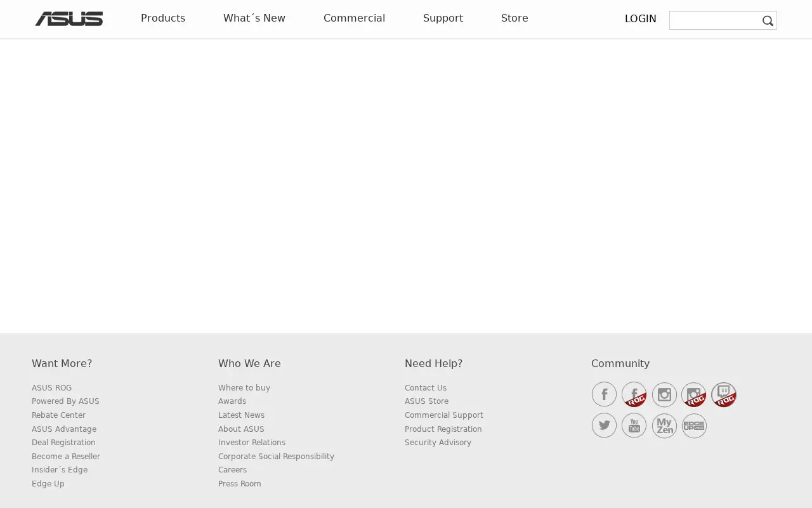Go to Rebate Center
This screenshot has height=508, width=812.
tap(58, 415)
